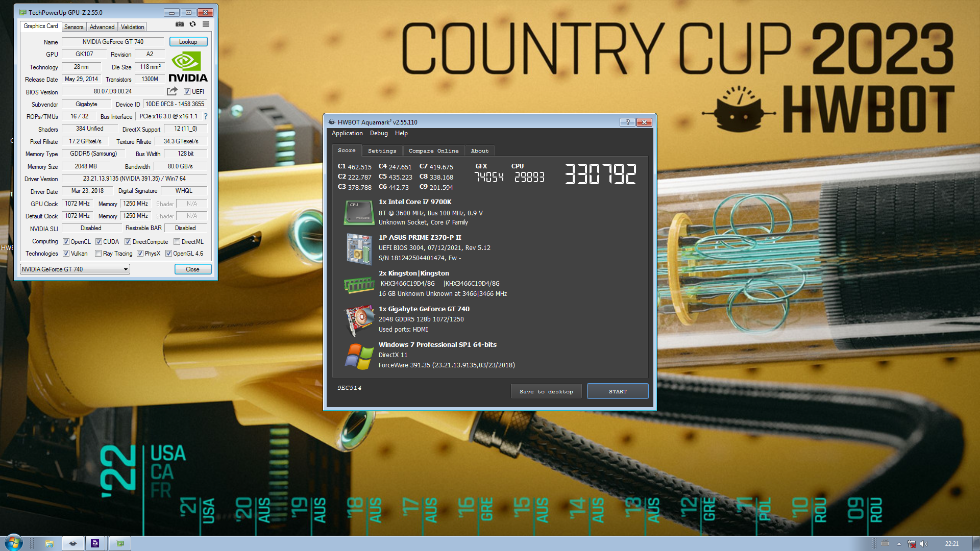Click the NVIDIA logo in GPU-Z
Viewport: 980px width, 551px height.
tap(188, 66)
